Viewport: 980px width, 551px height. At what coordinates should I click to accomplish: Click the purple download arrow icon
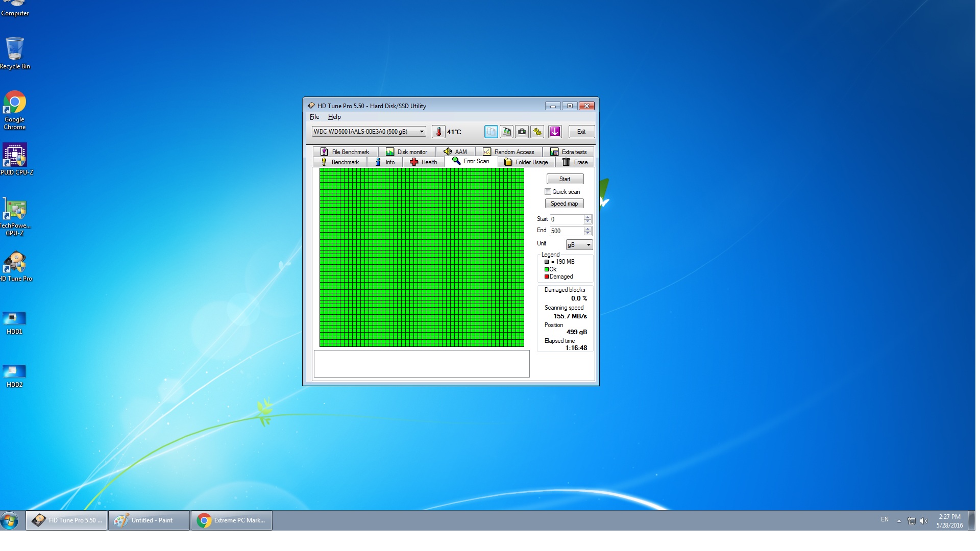555,132
